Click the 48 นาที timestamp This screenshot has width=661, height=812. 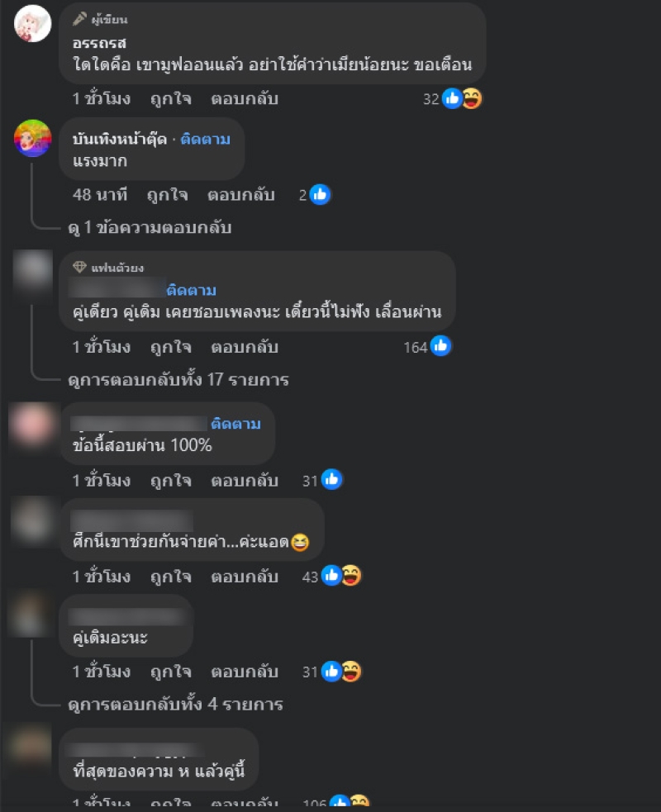(100, 195)
